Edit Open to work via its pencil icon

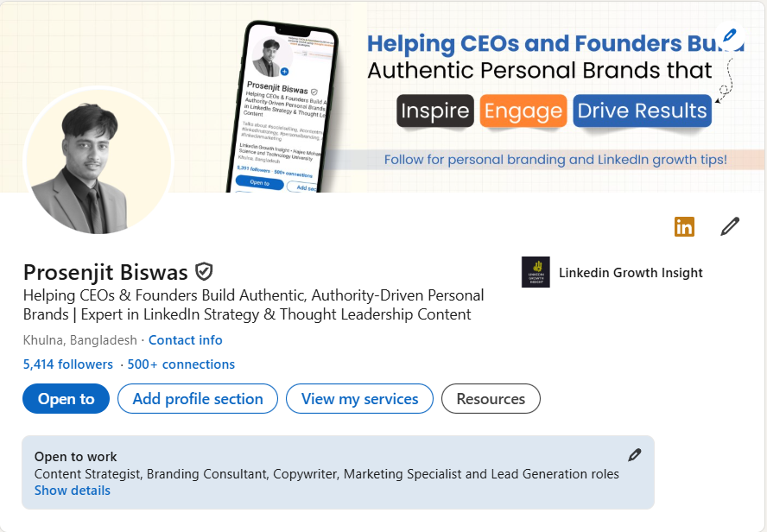click(x=635, y=453)
